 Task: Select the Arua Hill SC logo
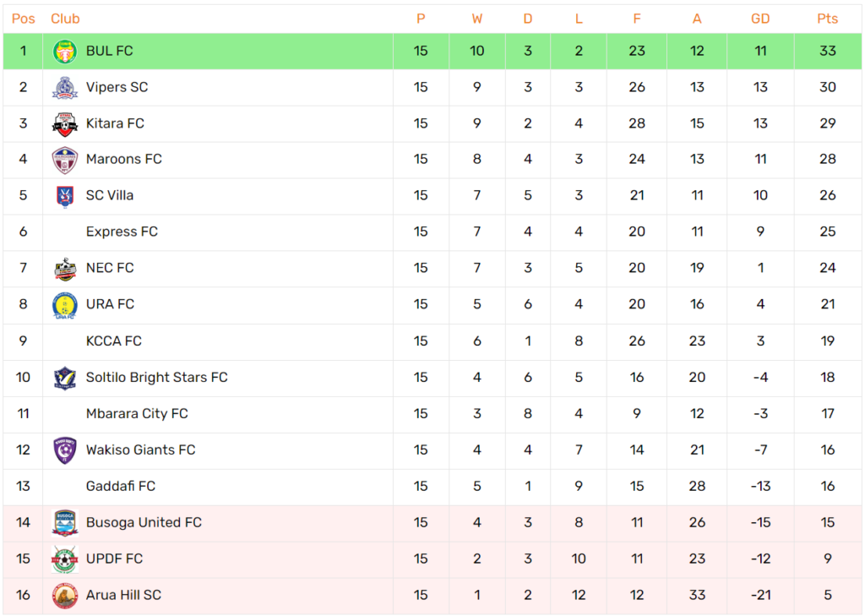(x=64, y=596)
